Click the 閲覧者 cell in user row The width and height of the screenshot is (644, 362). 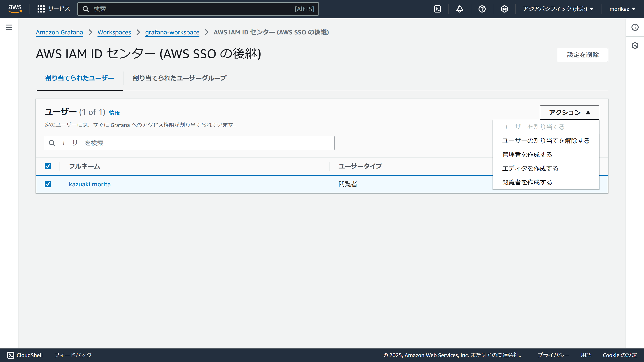(x=348, y=184)
